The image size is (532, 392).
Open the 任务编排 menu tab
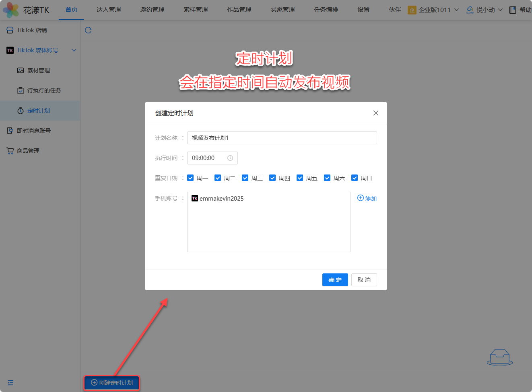pyautogui.click(x=326, y=10)
